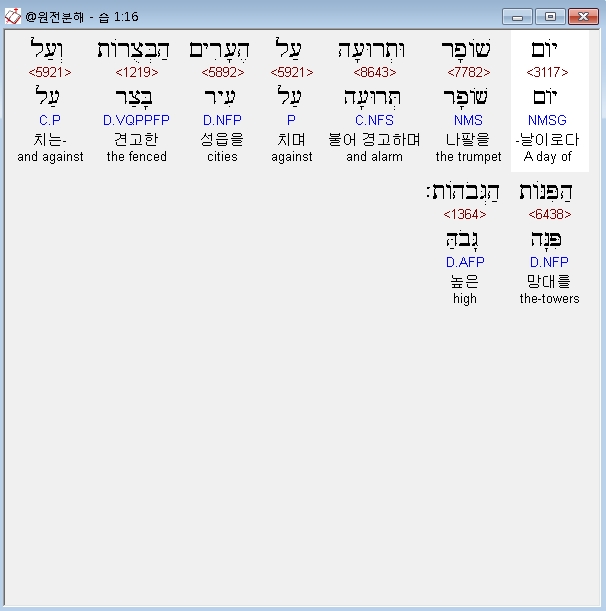606x611 pixels.
Task: Click the C.NFS parsing code
Action: [x=374, y=120]
